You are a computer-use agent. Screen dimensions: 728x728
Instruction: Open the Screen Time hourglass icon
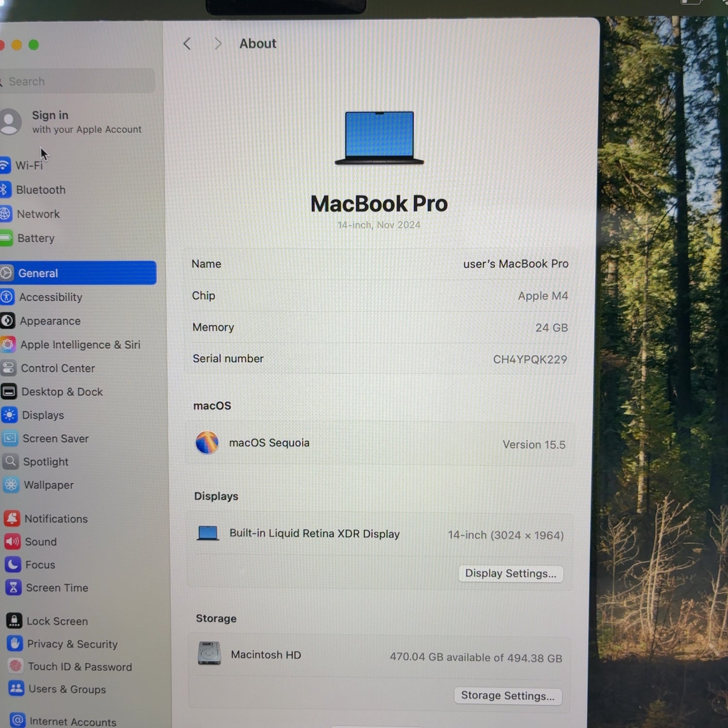click(13, 588)
